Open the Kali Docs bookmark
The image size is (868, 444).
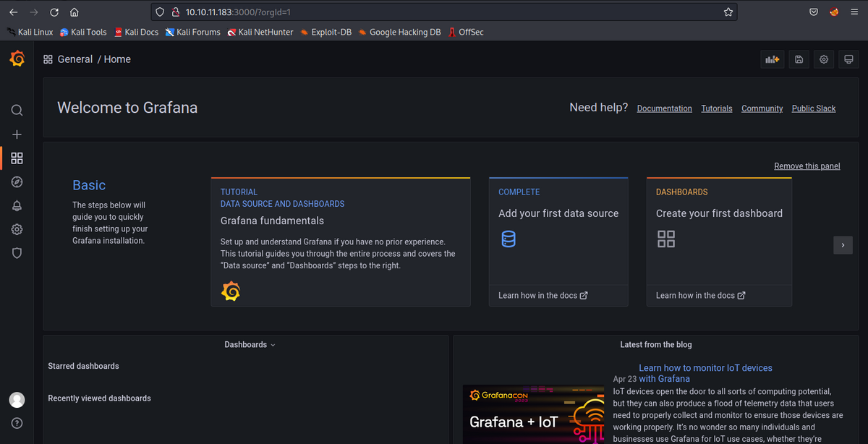pyautogui.click(x=136, y=32)
